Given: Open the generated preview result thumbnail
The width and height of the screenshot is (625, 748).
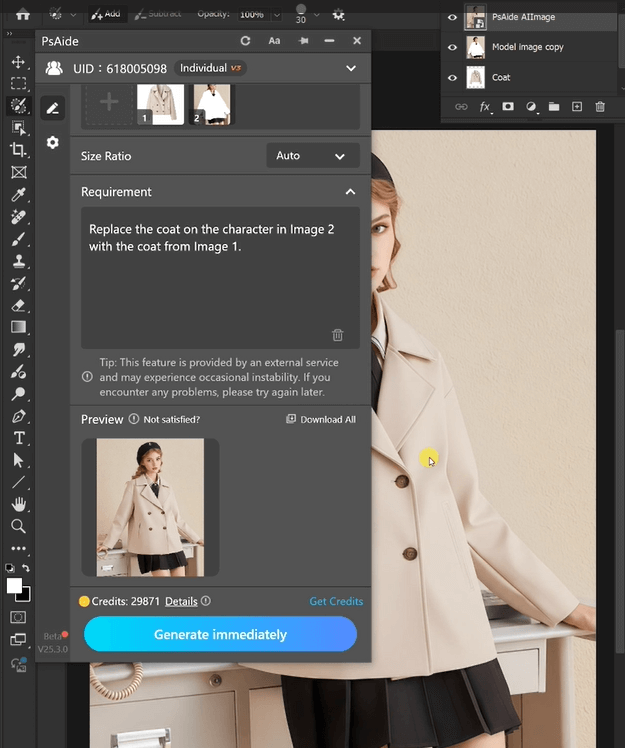Looking at the screenshot, I should click(x=150, y=508).
